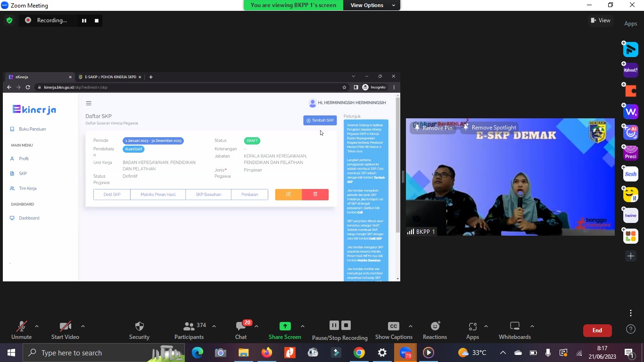Open Prezi app in sidebar
644x362 pixels.
(630, 153)
